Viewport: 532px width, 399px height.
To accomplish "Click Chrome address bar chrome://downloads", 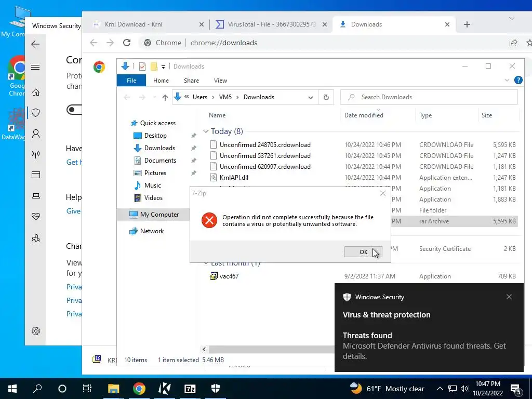I will click(223, 43).
